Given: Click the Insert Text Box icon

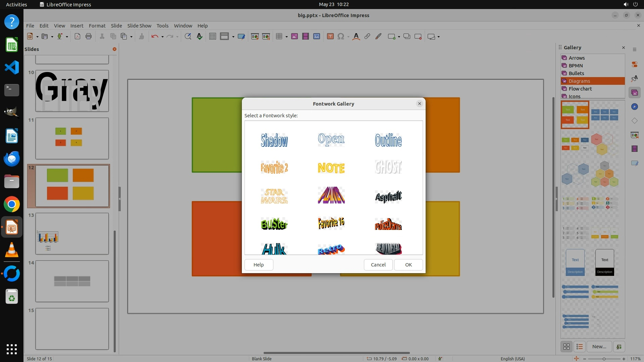Looking at the screenshot, I should (330, 37).
